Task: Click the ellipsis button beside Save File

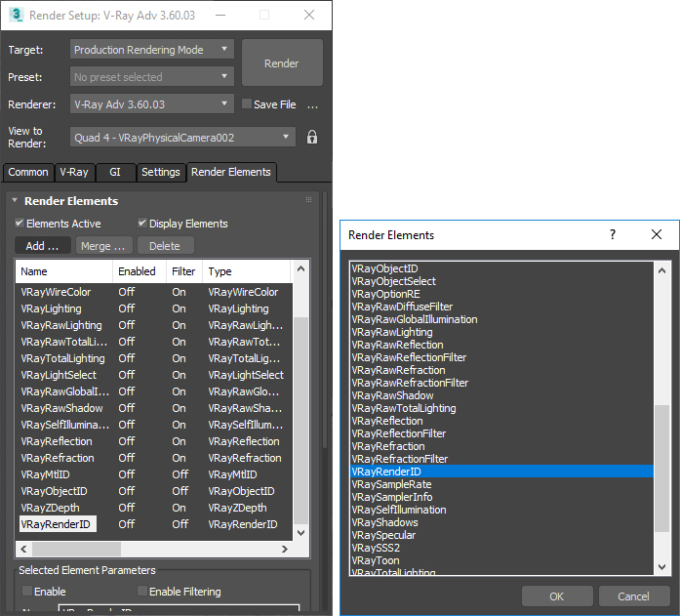Action: [312, 105]
